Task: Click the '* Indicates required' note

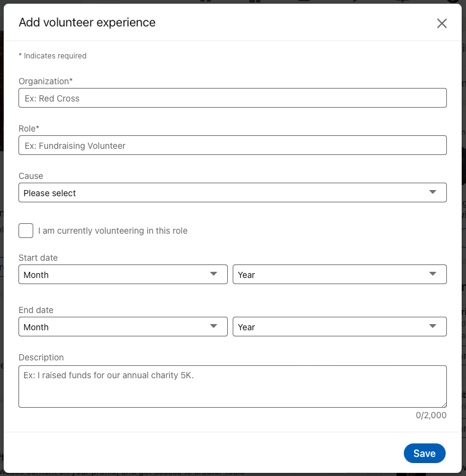Action: [52, 56]
